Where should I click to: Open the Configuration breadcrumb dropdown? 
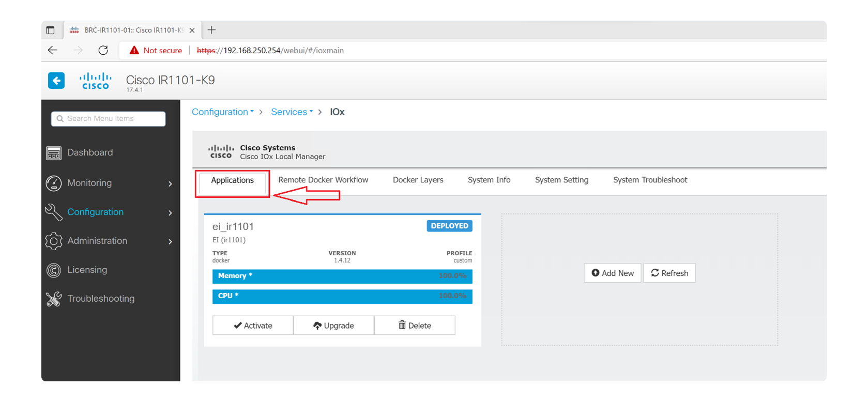223,112
